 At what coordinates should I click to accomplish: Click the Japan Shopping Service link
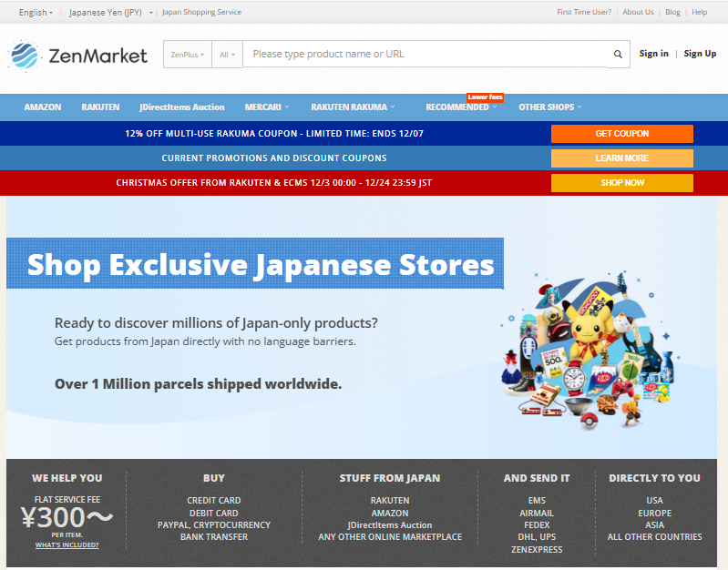201,12
